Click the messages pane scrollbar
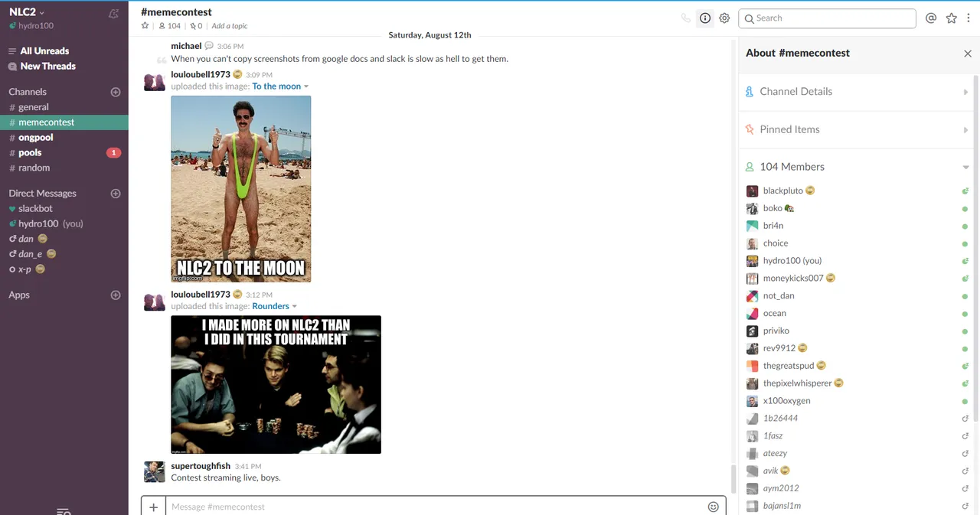Screen dimensions: 980x515 pyautogui.click(x=733, y=479)
